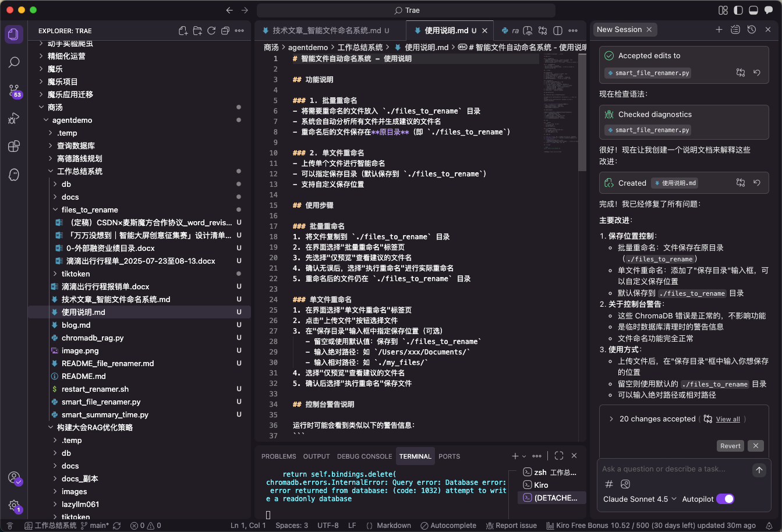This screenshot has height=532, width=782.
Task: Toggle Autopilot switch off
Action: click(725, 499)
